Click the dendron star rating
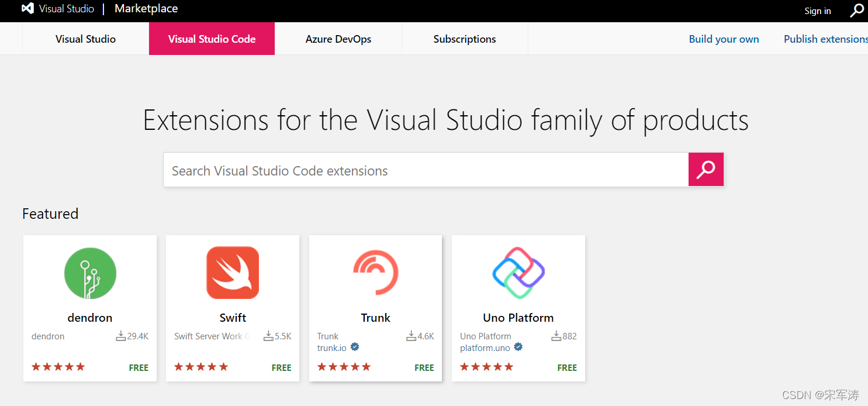 tap(58, 367)
